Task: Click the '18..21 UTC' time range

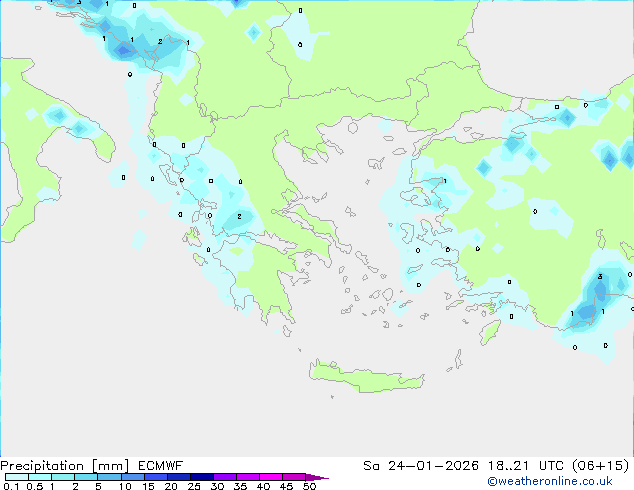Action: click(527, 466)
